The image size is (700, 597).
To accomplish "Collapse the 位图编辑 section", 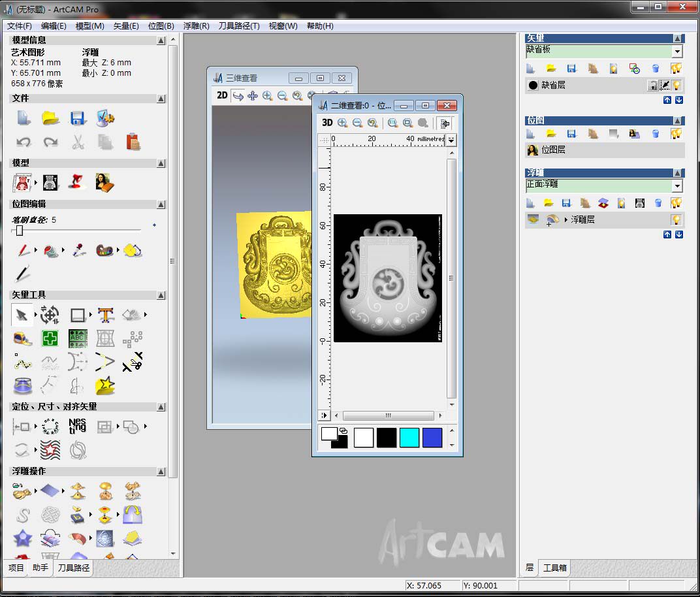I will click(x=161, y=204).
